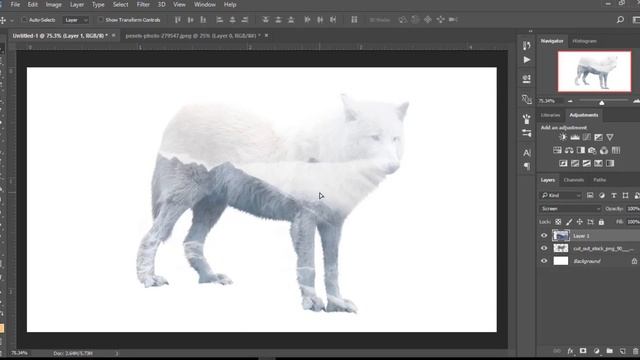Open the File menu
The image size is (640, 360).
(x=15, y=4)
